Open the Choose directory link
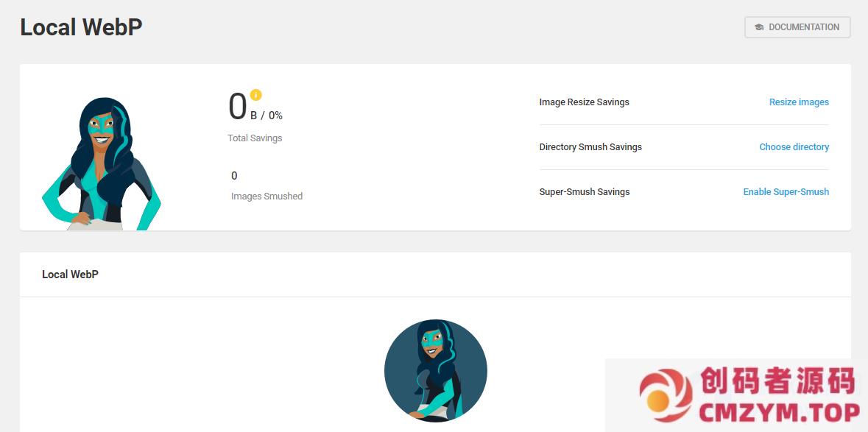The width and height of the screenshot is (868, 432). coord(794,147)
